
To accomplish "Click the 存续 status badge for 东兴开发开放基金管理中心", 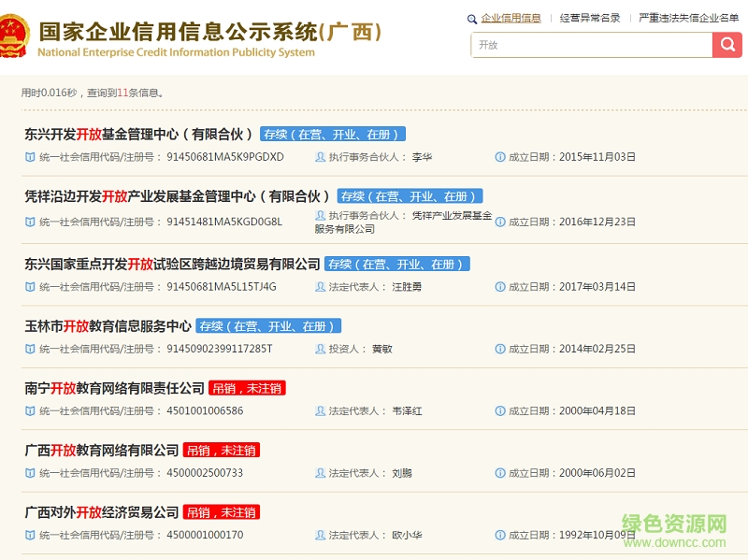I will click(333, 134).
